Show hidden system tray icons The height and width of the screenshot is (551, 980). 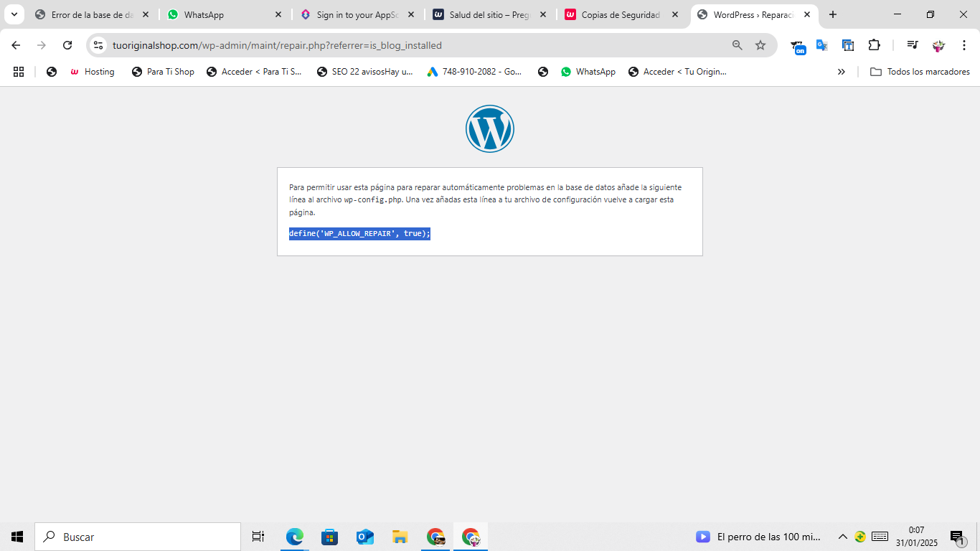click(843, 537)
